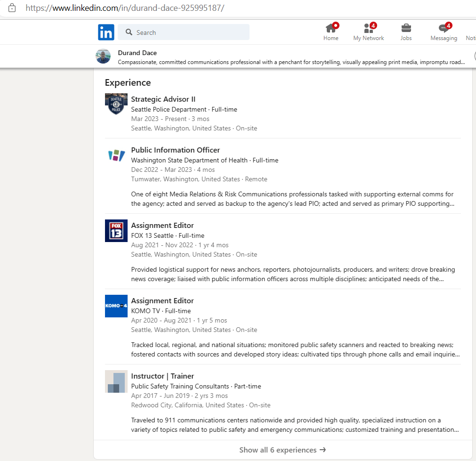This screenshot has height=461, width=476.
Task: Expand Show all 6 experiences
Action: 282,450
